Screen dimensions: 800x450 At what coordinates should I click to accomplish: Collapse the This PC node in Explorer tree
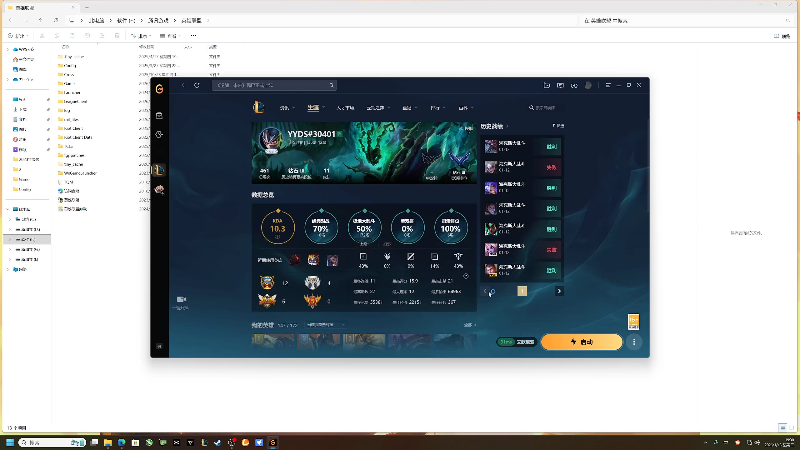tap(8, 209)
